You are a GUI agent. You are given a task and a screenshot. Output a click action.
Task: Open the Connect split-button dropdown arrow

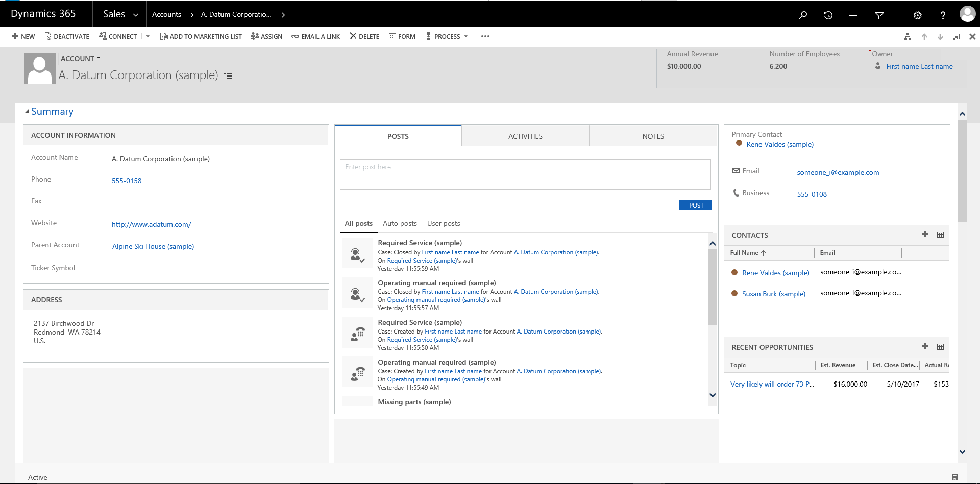[x=148, y=36]
